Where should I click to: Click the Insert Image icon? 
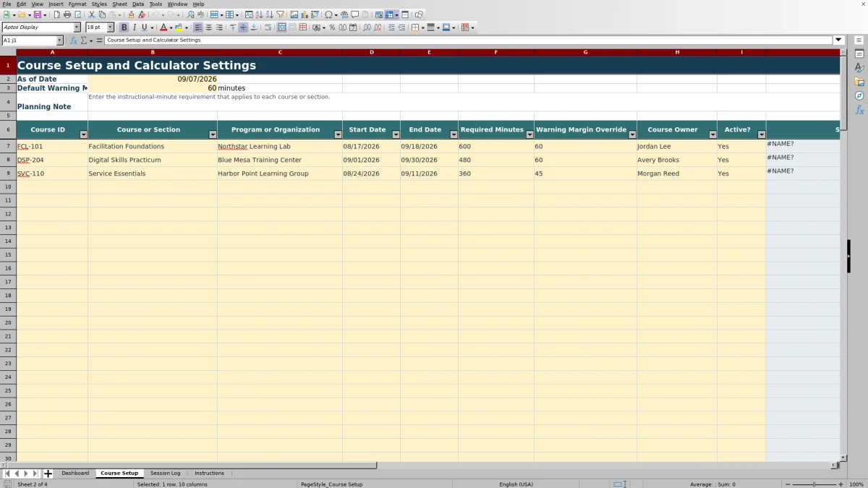pos(294,14)
